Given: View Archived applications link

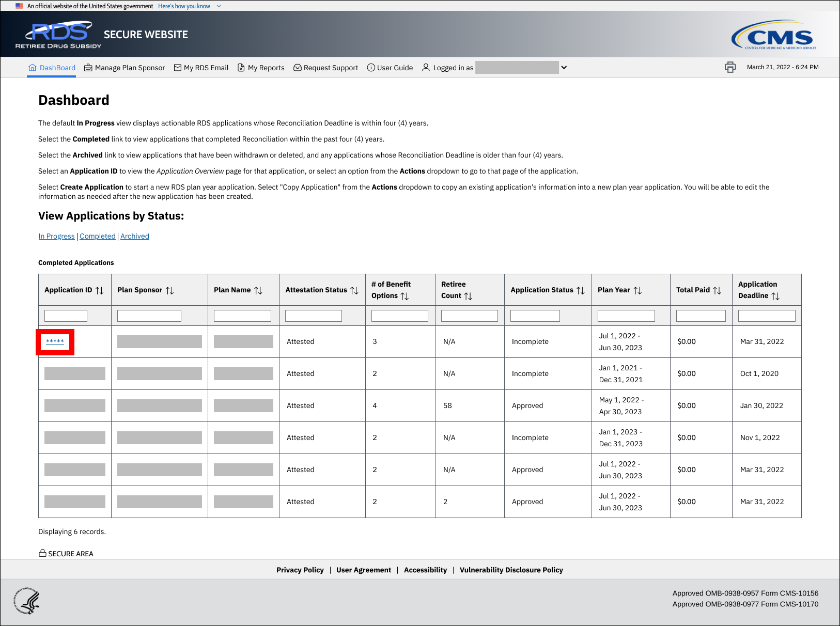Looking at the screenshot, I should click(x=135, y=236).
